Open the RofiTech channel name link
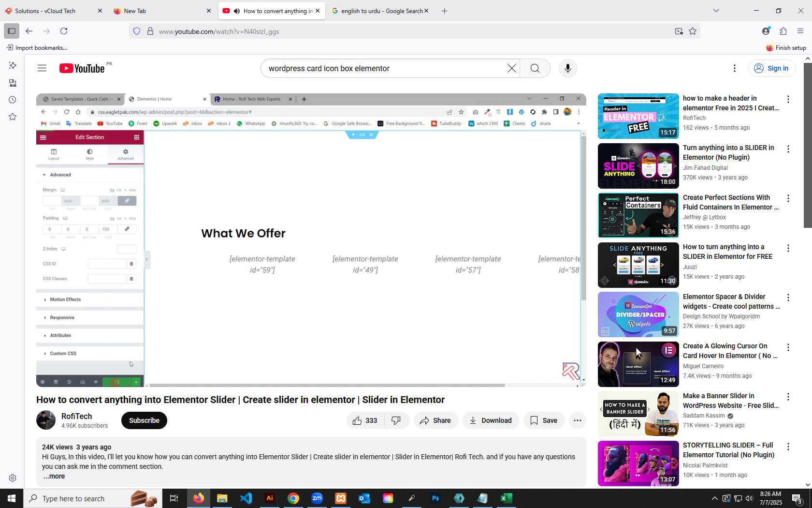812x508 pixels. [x=76, y=416]
